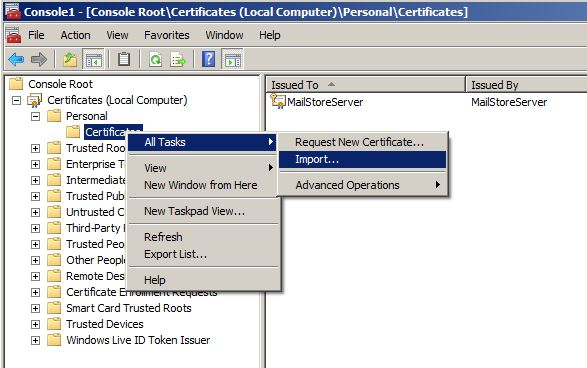587x368 pixels.
Task: Click the Trusted Devices folder icon
Action: (54, 324)
